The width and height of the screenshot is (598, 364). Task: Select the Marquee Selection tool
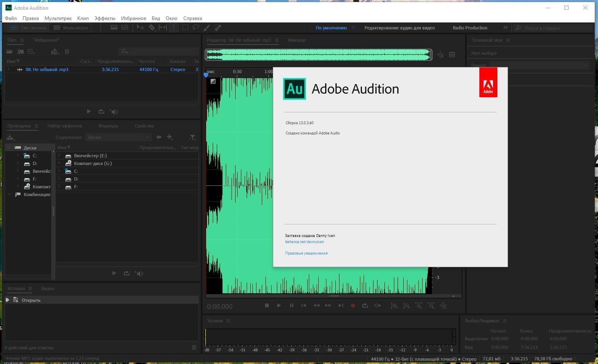[x=185, y=27]
